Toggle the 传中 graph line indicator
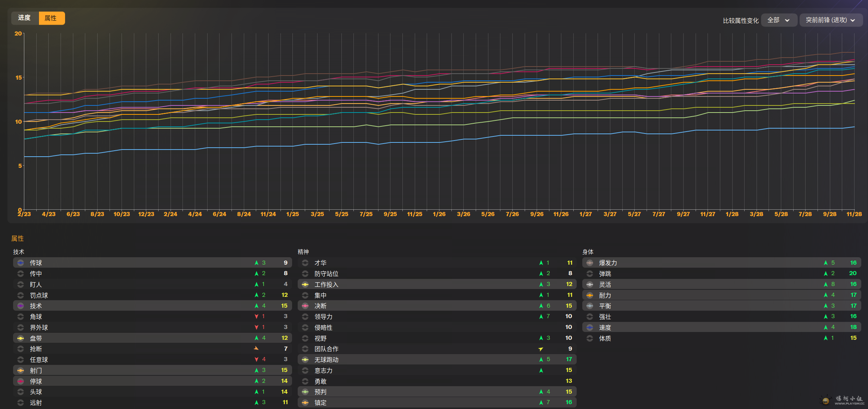868x409 pixels. (x=21, y=274)
